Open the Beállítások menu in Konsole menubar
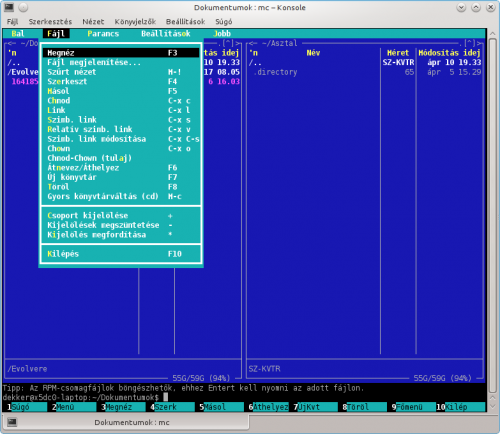The height and width of the screenshot is (434, 500). (185, 22)
